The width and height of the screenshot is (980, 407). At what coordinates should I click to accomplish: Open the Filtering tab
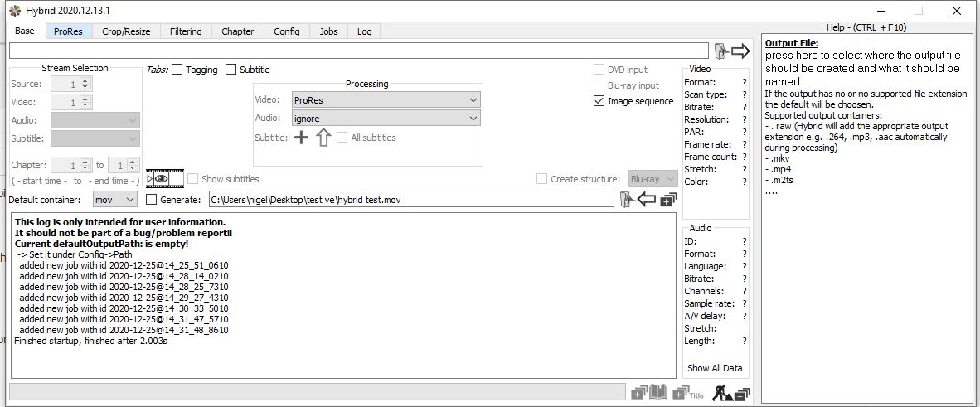tap(186, 31)
